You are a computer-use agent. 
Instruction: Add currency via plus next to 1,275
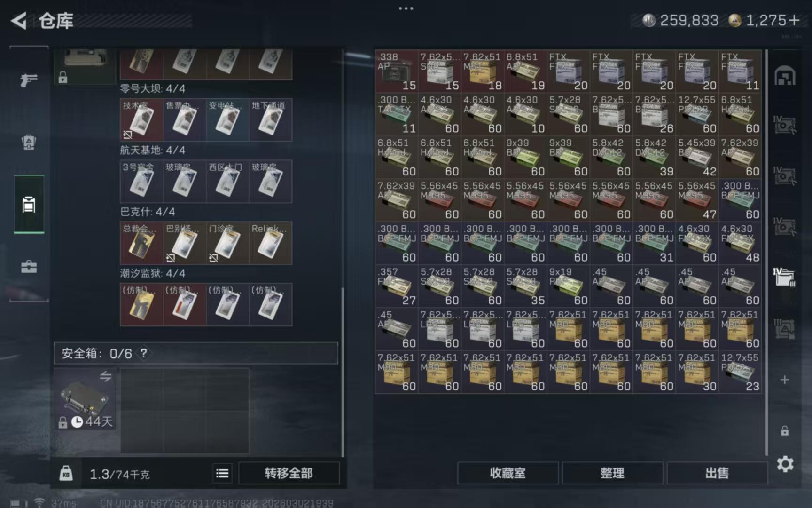pyautogui.click(x=794, y=20)
